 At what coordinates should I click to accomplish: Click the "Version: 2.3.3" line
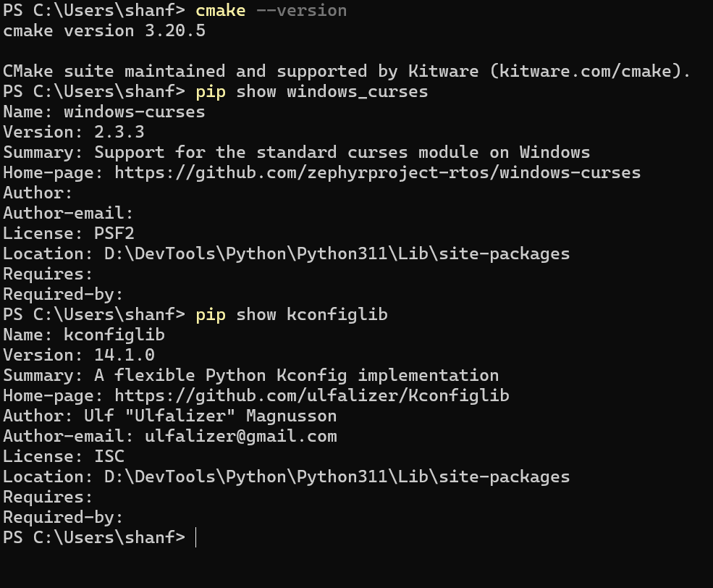tap(74, 132)
